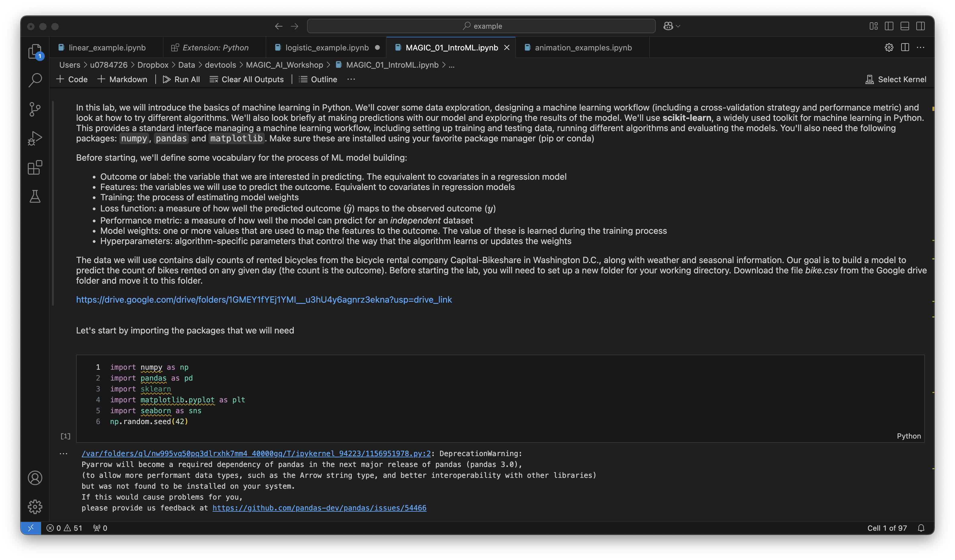Expand cell output options ellipsis
Screen dimensions: 955x560
[63, 453]
